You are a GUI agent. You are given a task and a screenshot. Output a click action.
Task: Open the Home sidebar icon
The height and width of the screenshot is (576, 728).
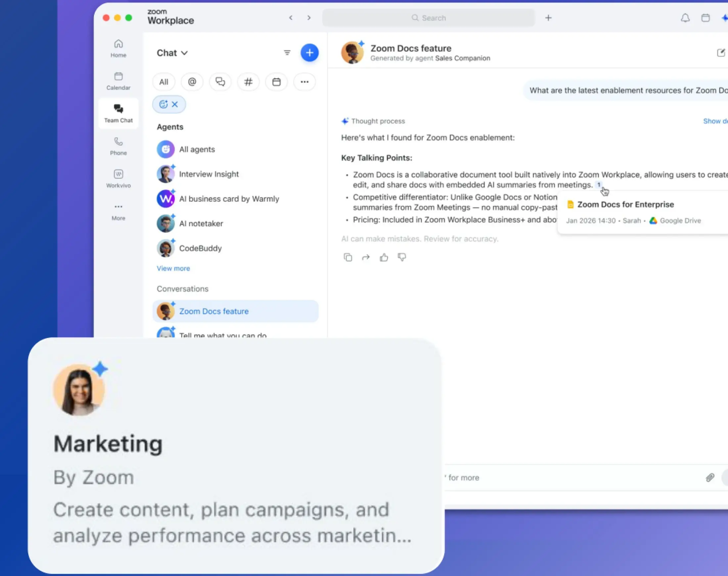tap(118, 49)
